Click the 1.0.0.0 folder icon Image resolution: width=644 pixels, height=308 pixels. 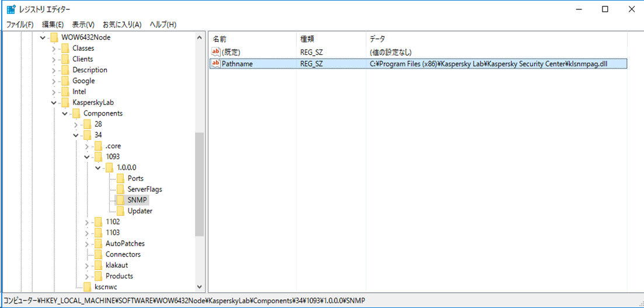(109, 167)
